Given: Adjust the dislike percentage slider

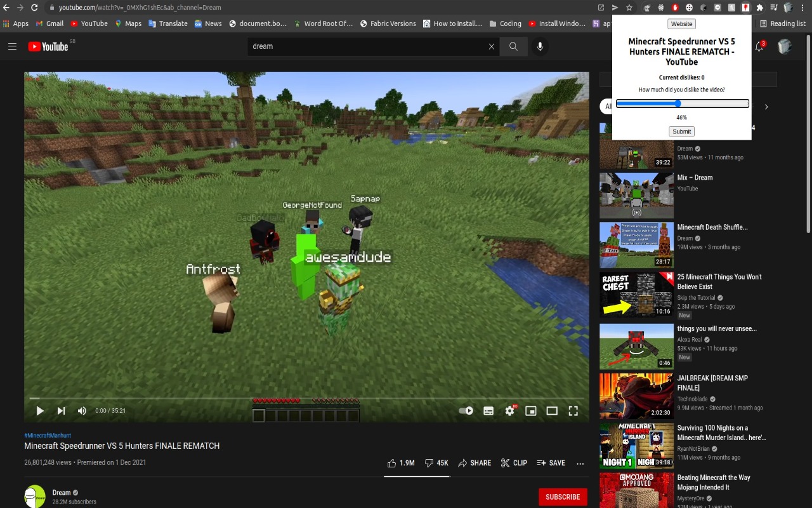Looking at the screenshot, I should pos(683,104).
